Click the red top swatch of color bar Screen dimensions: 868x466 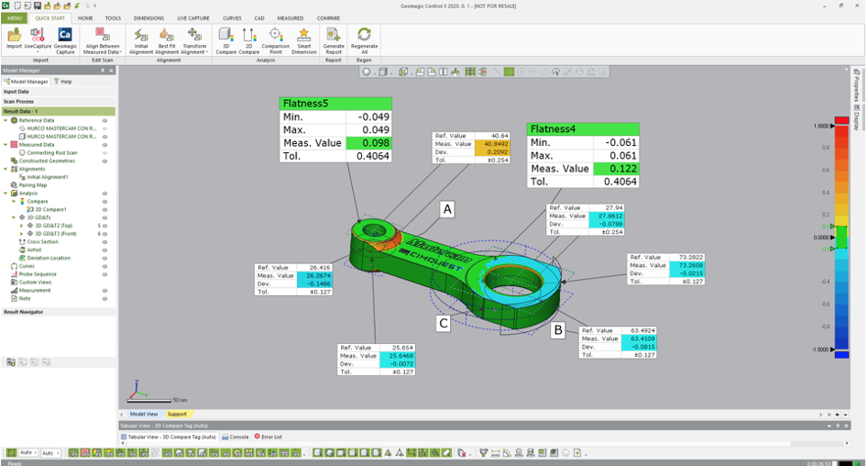point(841,120)
